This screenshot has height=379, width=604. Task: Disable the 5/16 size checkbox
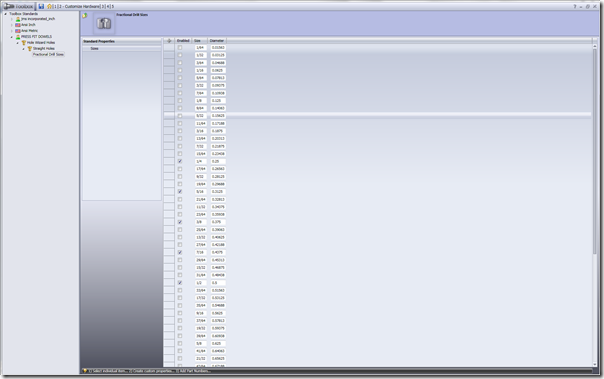(x=180, y=192)
